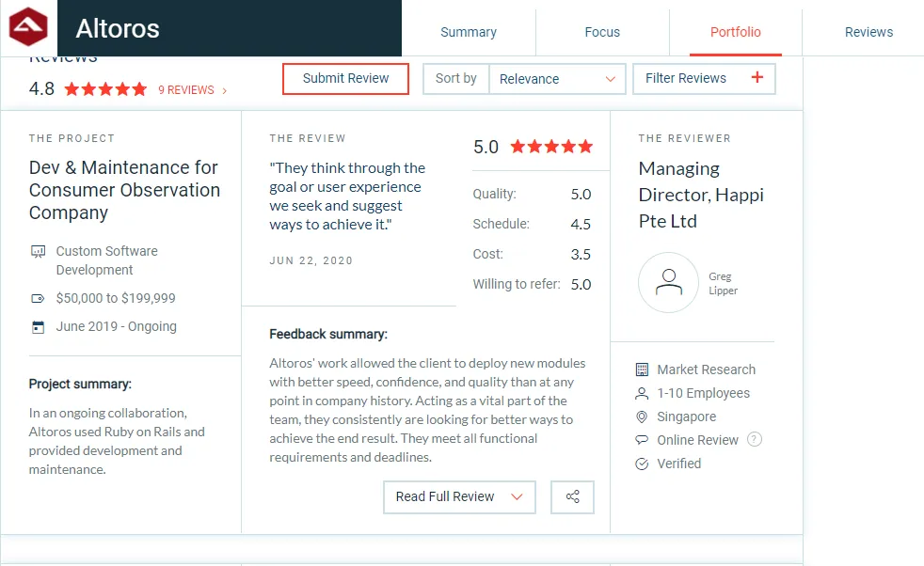Click the Altoros company name header
Screen dimensions: 924x566
[x=118, y=28]
